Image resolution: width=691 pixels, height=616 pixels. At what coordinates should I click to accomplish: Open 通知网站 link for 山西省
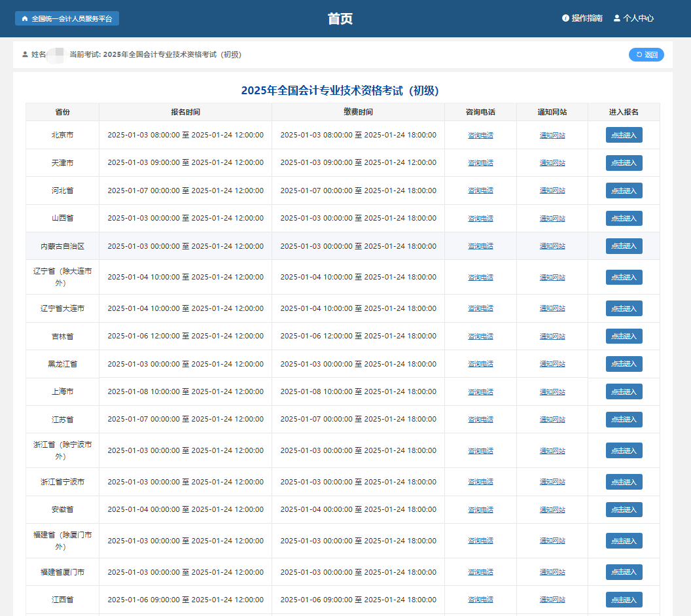(552, 219)
